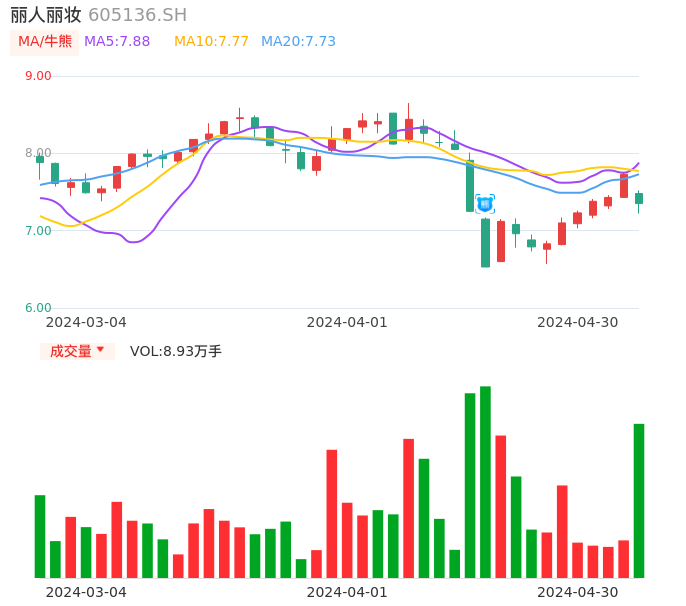This screenshot has width=686, height=606.
Task: Toggle the MA5 purple line legend
Action: (117, 42)
